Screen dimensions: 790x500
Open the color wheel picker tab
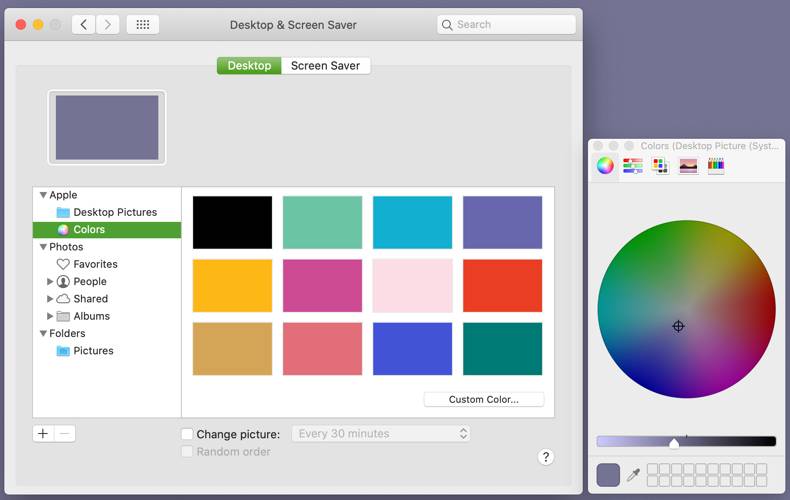605,165
